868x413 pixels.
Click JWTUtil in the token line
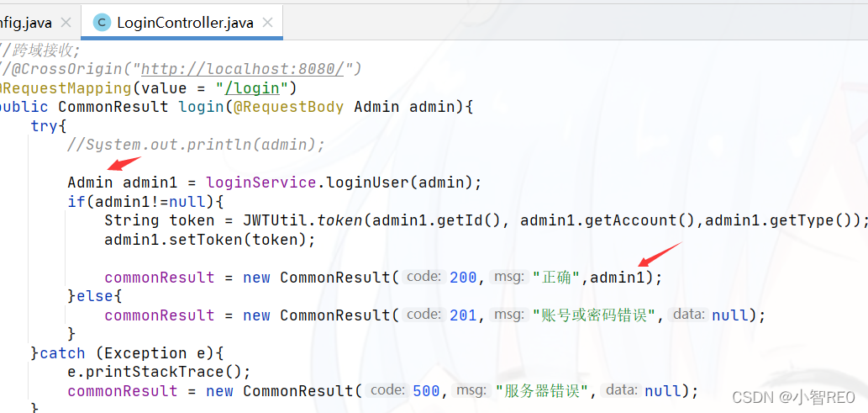tap(275, 220)
